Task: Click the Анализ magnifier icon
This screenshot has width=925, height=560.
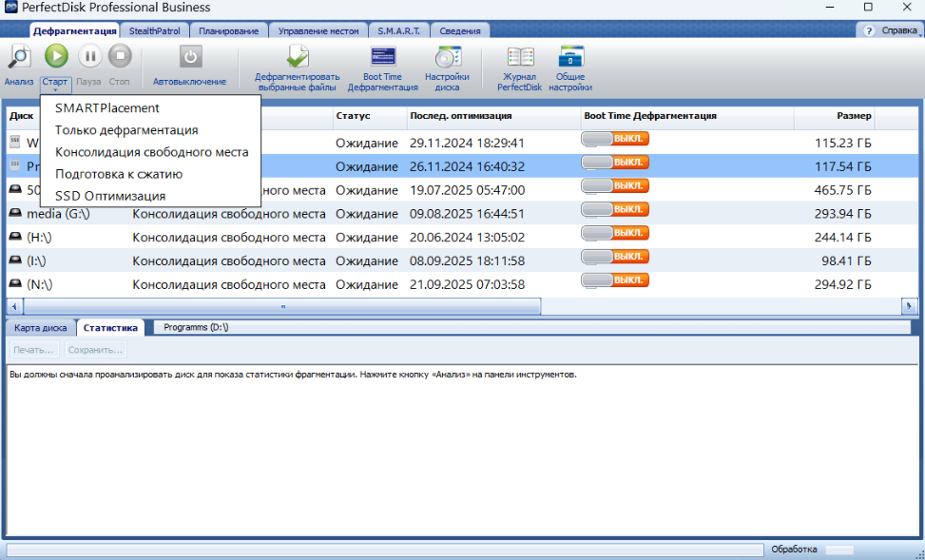Action: coord(18,57)
